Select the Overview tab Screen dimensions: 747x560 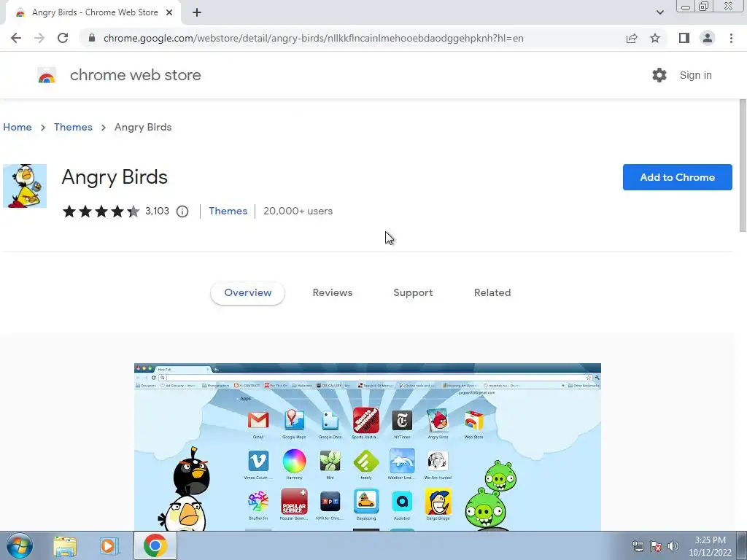(x=248, y=293)
